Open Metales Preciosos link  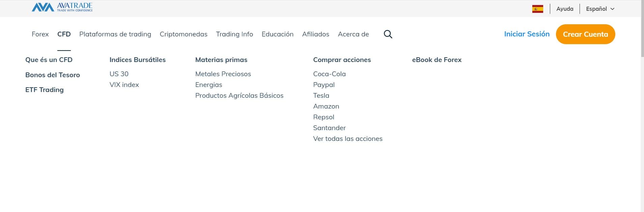223,74
